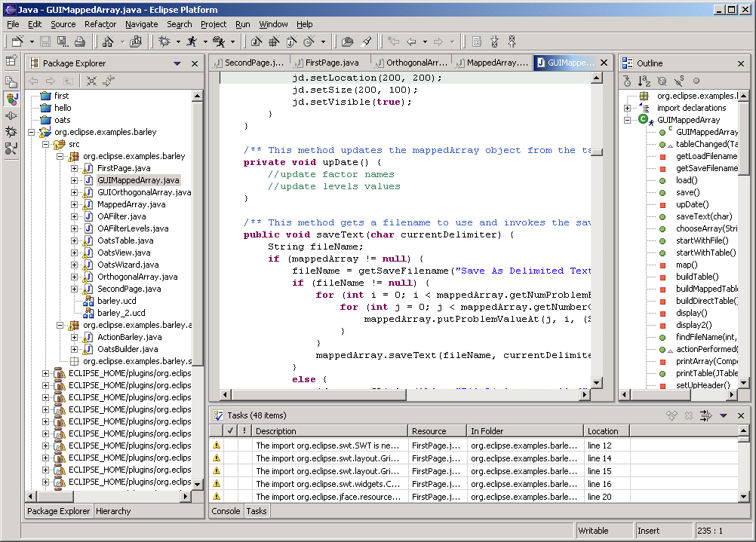Collapse the org.eclipse.examples.barley project node
This screenshot has width=756, height=542.
[32, 132]
